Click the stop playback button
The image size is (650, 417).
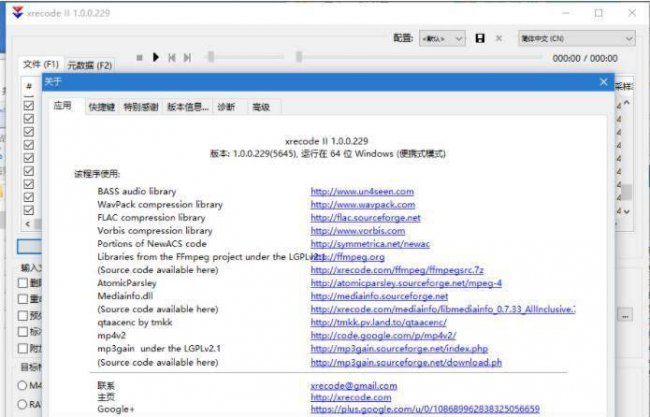click(139, 58)
